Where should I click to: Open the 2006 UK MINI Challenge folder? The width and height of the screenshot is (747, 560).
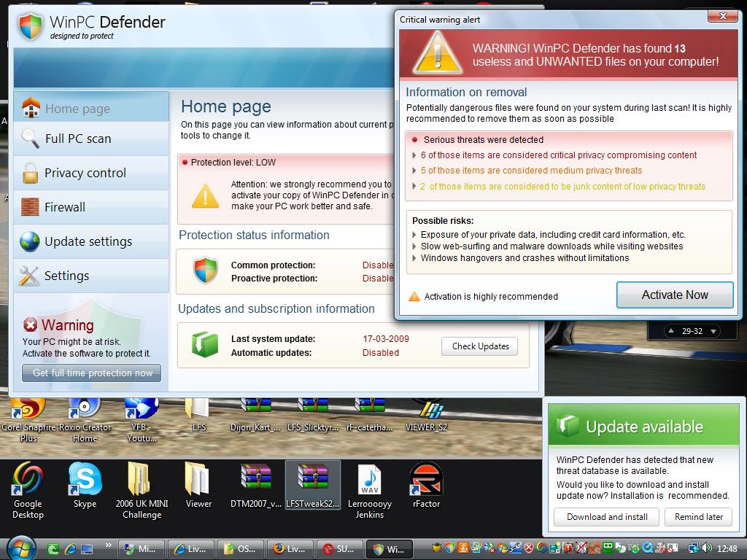pos(142,490)
